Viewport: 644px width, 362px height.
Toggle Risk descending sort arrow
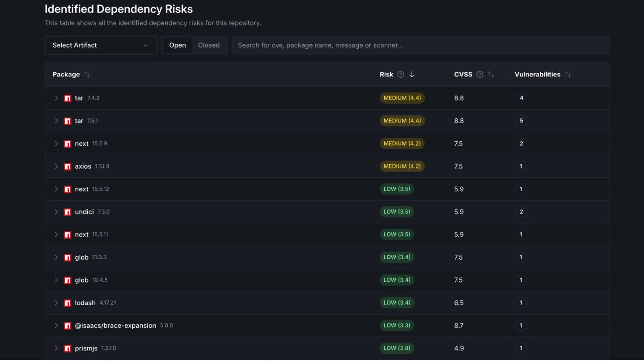pyautogui.click(x=412, y=75)
